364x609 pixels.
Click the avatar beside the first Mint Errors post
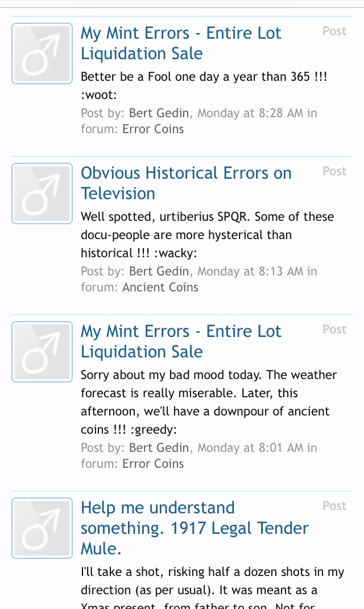pyautogui.click(x=42, y=54)
